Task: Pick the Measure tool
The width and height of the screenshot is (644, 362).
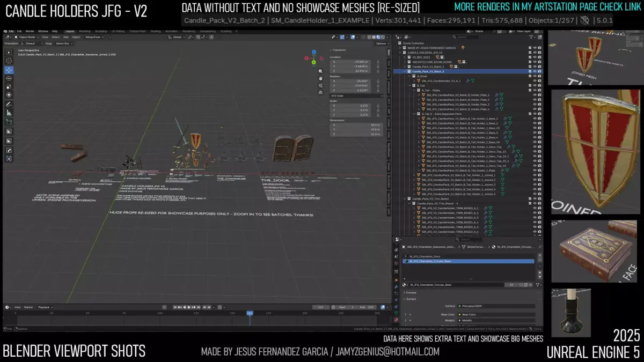Action: pyautogui.click(x=9, y=113)
